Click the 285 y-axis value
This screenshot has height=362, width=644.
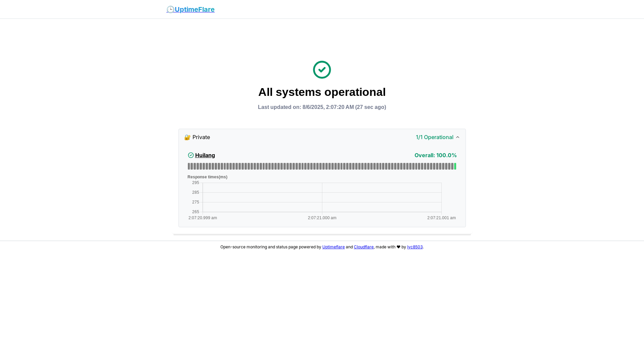(196, 192)
